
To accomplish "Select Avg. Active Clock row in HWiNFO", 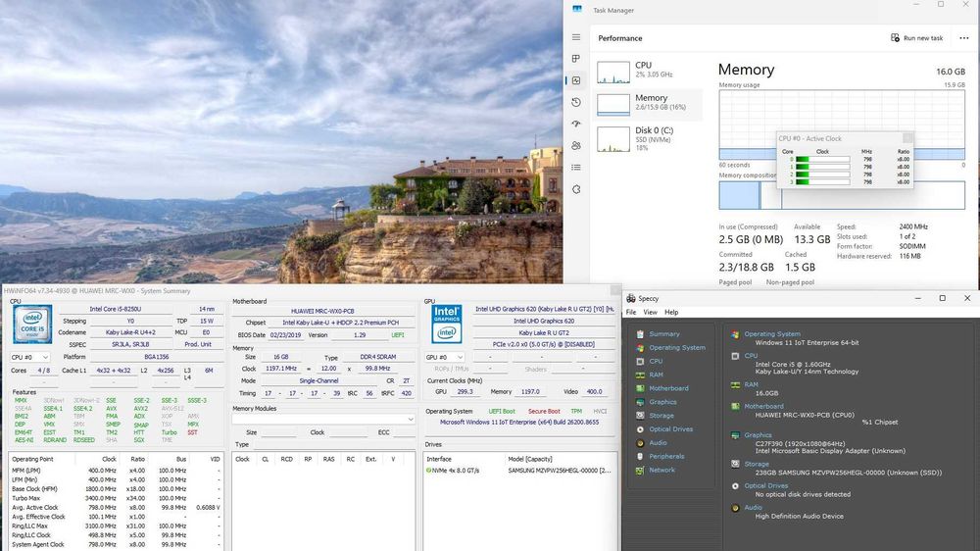I will pos(116,508).
